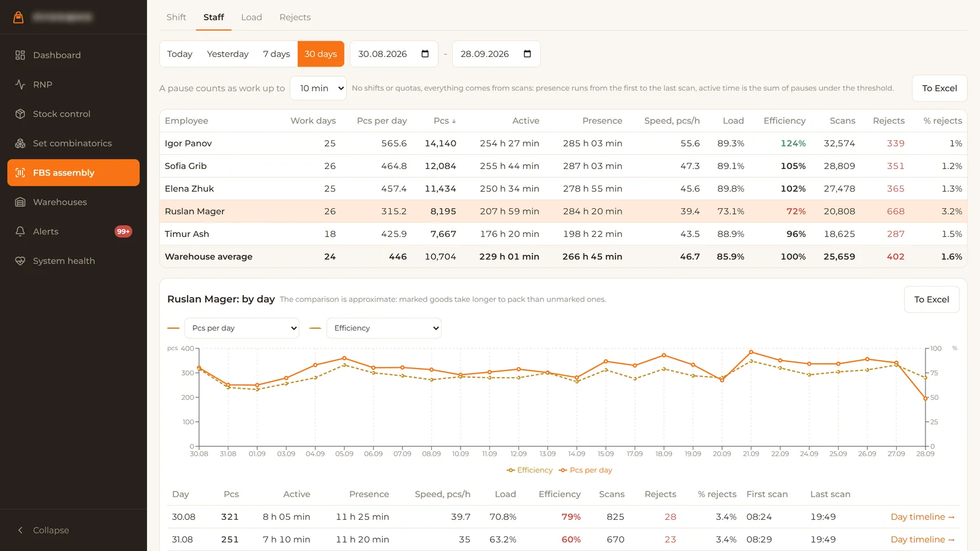The image size is (980, 551).
Task: Toggle Efficiency series in chart legend
Action: (x=530, y=470)
